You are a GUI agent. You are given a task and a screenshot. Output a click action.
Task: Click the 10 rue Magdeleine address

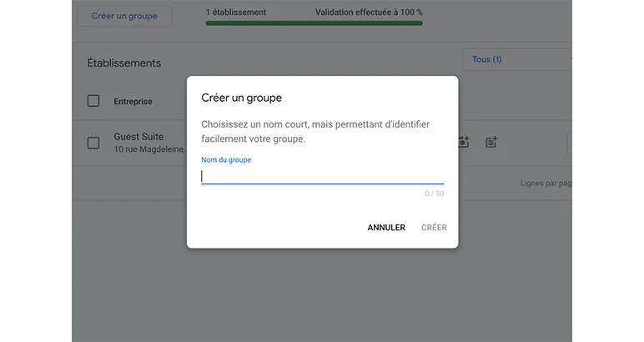[149, 149]
